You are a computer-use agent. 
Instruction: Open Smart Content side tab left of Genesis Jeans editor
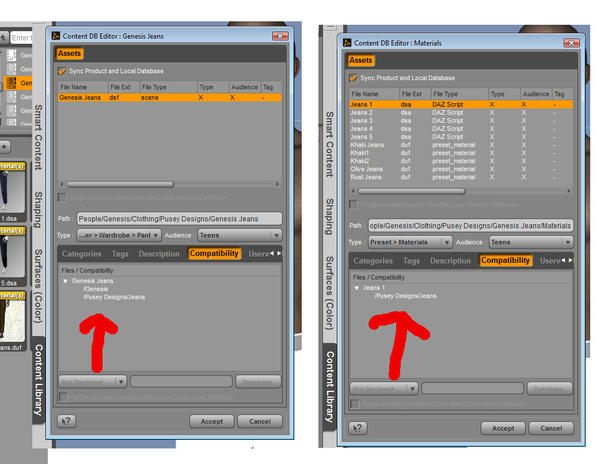pos(38,137)
